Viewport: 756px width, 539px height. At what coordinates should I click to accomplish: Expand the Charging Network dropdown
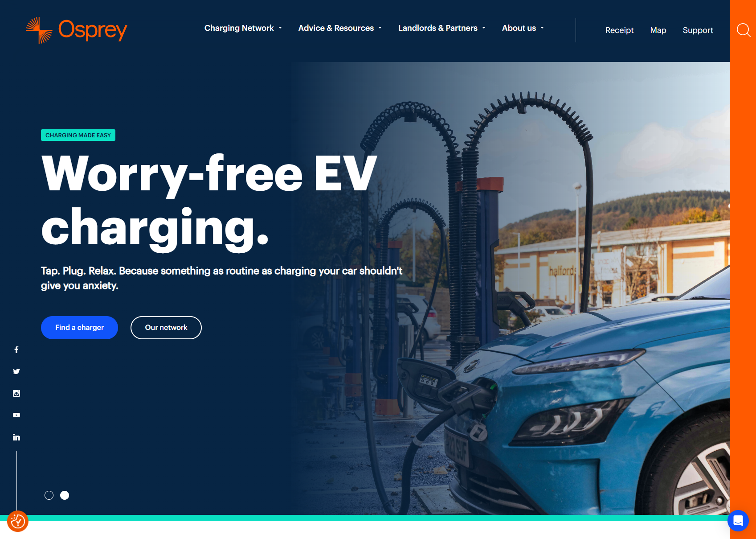pyautogui.click(x=243, y=28)
